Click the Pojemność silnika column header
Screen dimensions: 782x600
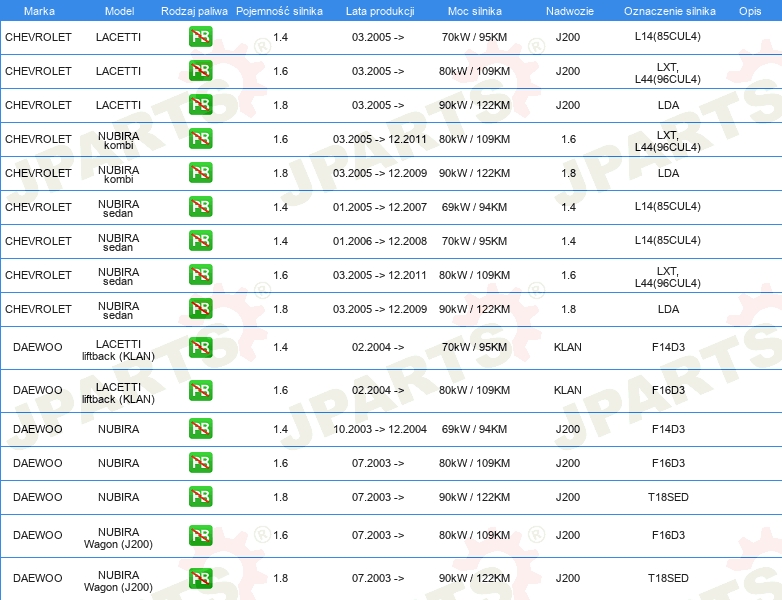279,11
